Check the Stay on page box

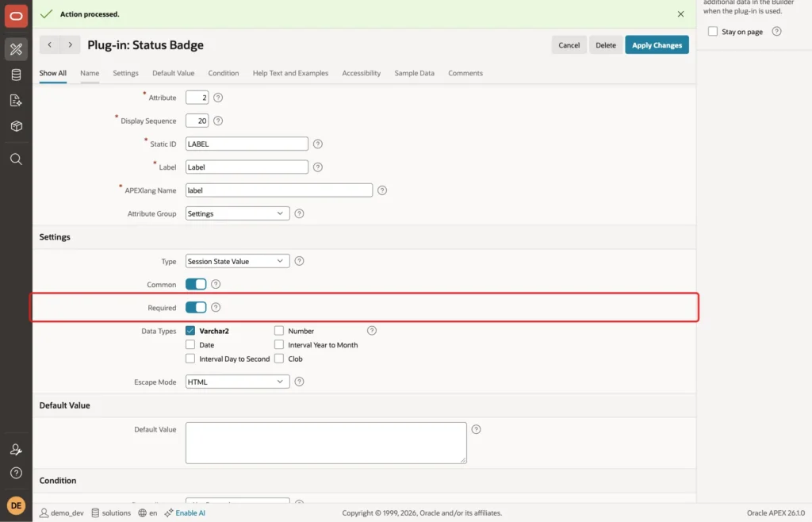713,32
